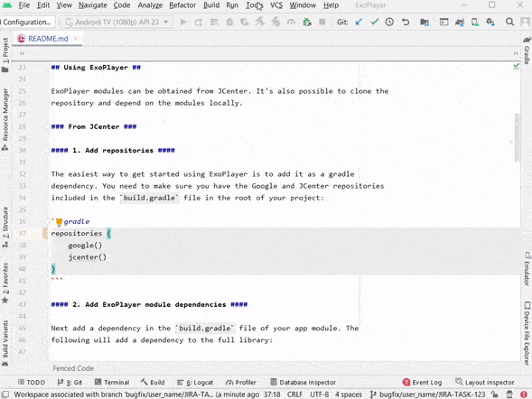Click the Debug app bug icon

tap(229, 22)
